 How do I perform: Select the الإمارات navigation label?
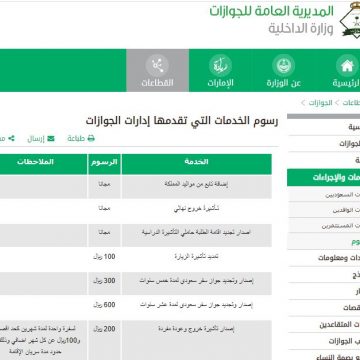(x=220, y=83)
